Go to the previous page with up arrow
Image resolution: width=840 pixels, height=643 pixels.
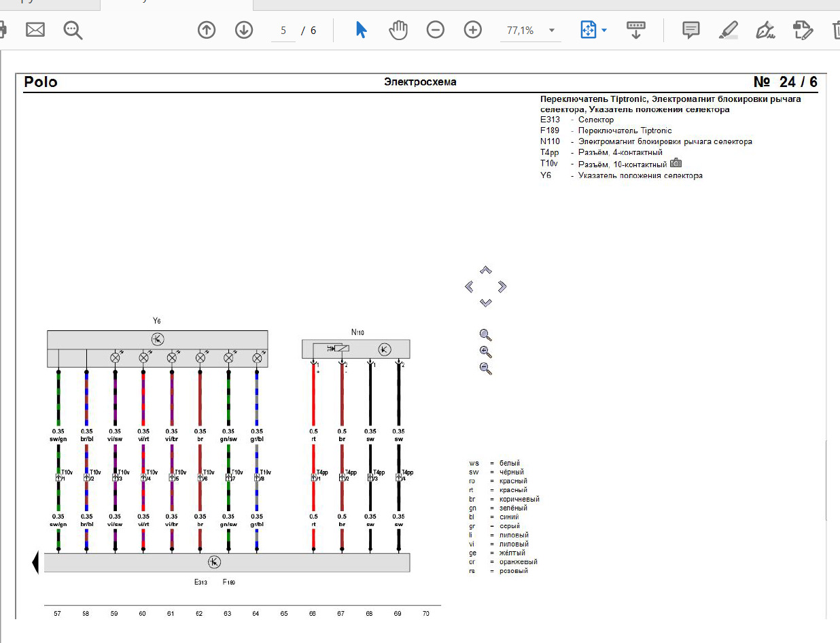tap(207, 30)
